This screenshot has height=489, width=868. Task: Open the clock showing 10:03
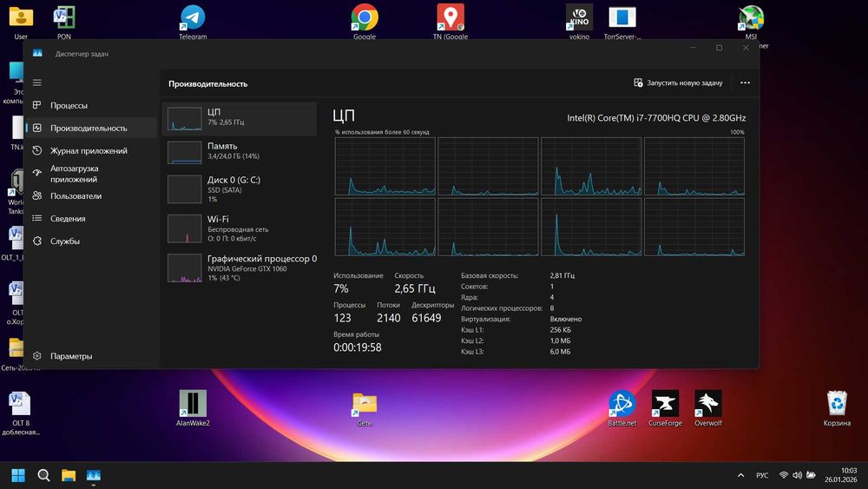click(840, 475)
